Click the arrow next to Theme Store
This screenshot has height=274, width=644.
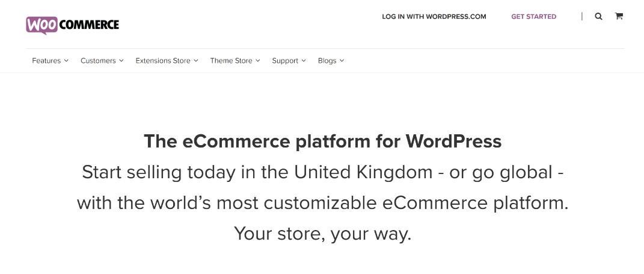[x=257, y=60]
